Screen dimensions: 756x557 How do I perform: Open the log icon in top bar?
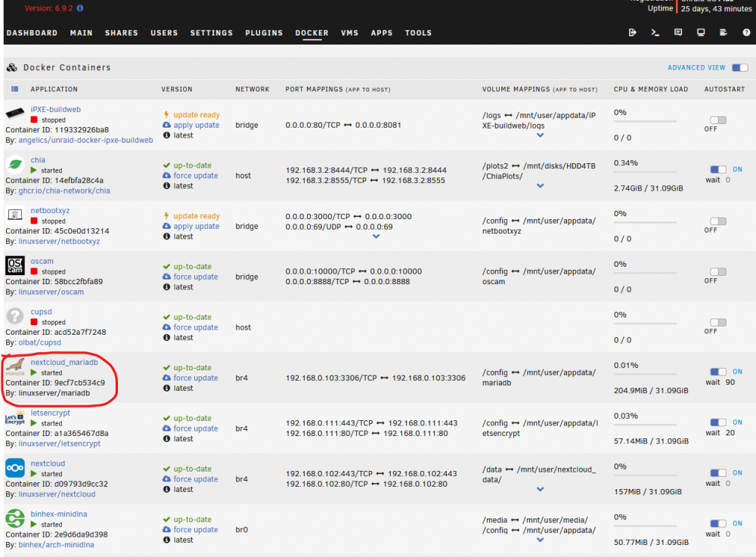tap(723, 32)
